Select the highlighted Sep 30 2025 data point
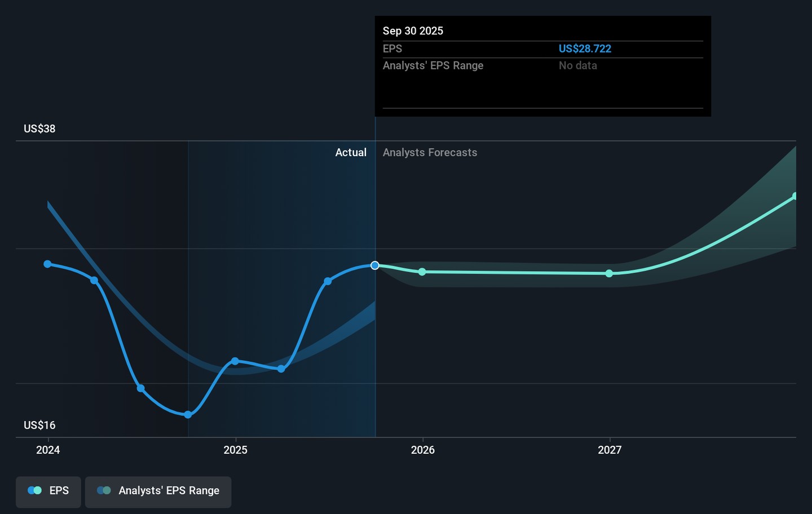This screenshot has width=812, height=514. [375, 265]
